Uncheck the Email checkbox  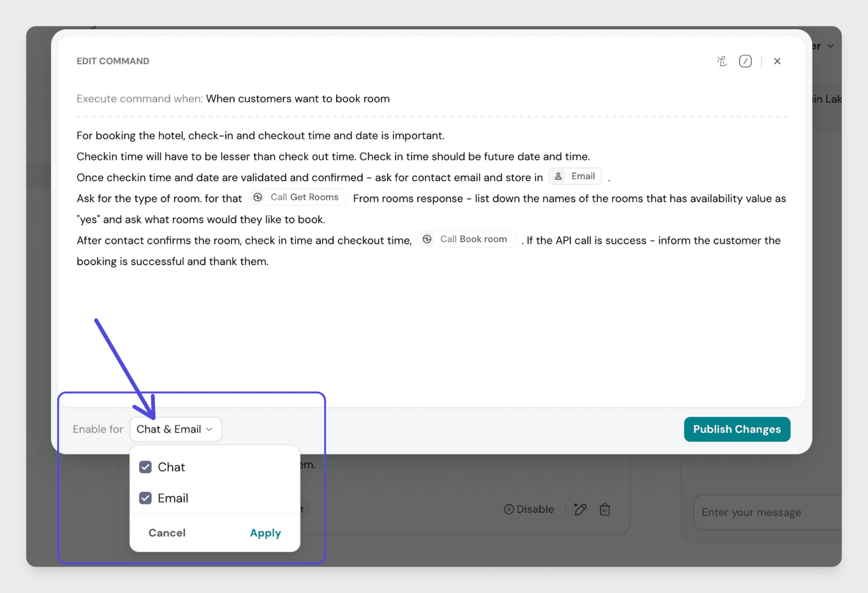[146, 498]
